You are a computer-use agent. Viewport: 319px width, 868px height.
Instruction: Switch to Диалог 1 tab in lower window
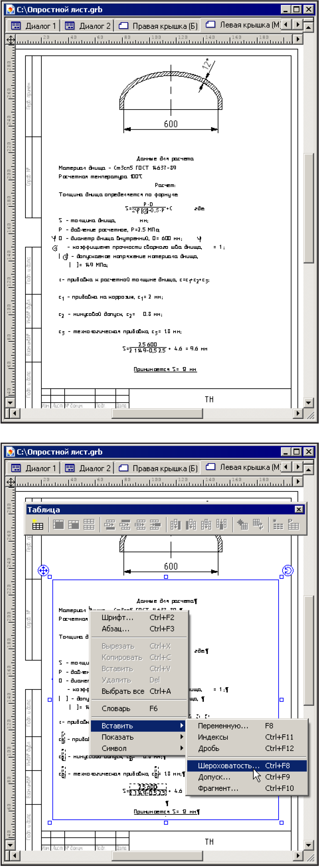pyautogui.click(x=33, y=468)
